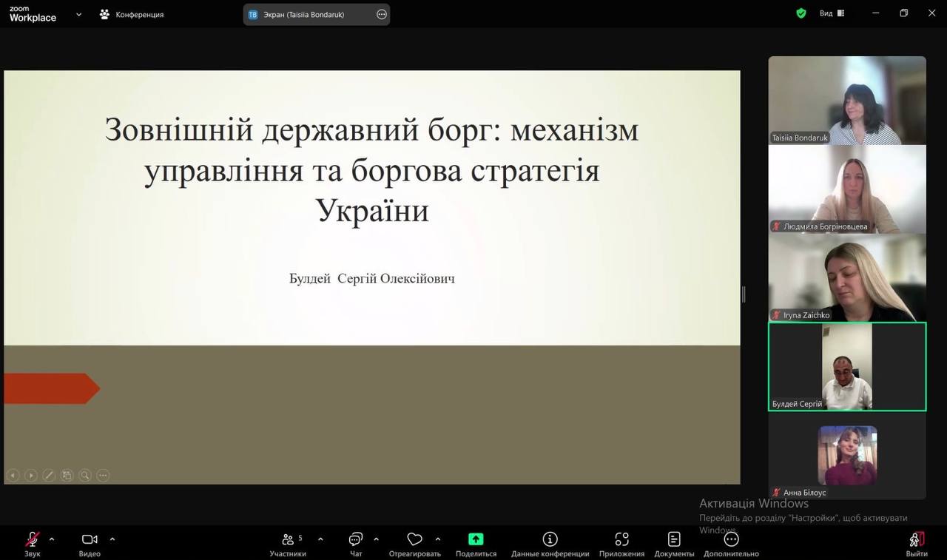
Task: Open options on the Экран (Taisiia Bondaruk) pill
Action: (x=382, y=14)
